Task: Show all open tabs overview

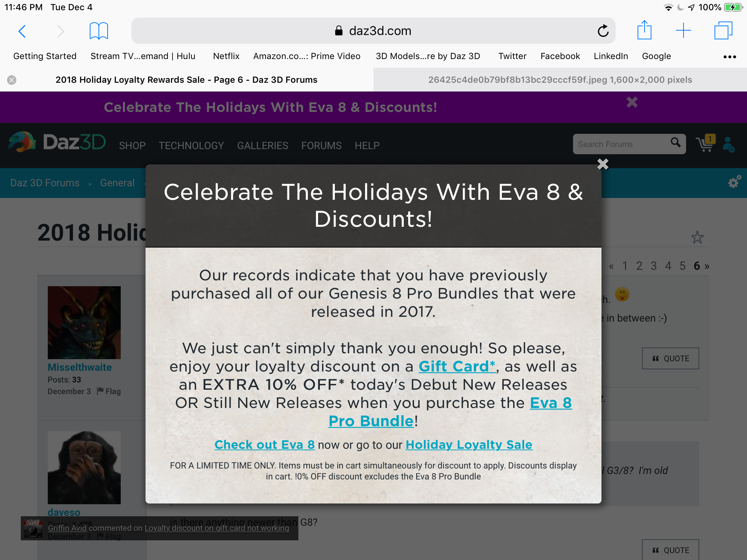Action: [723, 31]
